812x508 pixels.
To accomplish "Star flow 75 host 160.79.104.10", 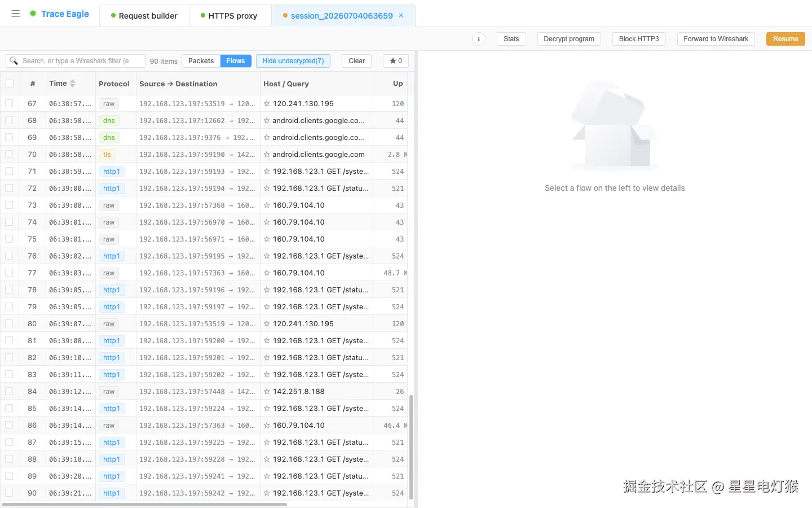I will coord(267,239).
